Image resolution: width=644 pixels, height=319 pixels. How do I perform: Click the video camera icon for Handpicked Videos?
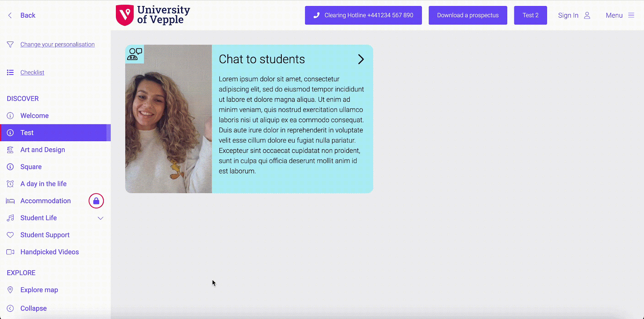10,252
